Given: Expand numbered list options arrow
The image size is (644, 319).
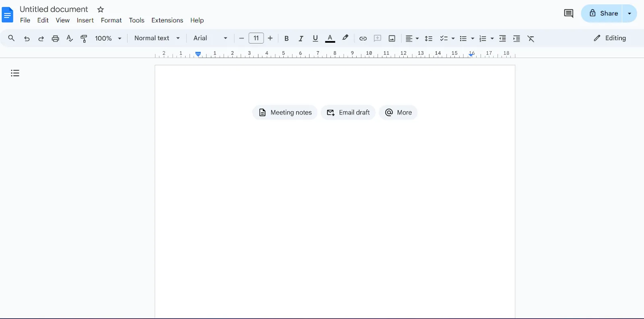Looking at the screenshot, I should pos(492,39).
